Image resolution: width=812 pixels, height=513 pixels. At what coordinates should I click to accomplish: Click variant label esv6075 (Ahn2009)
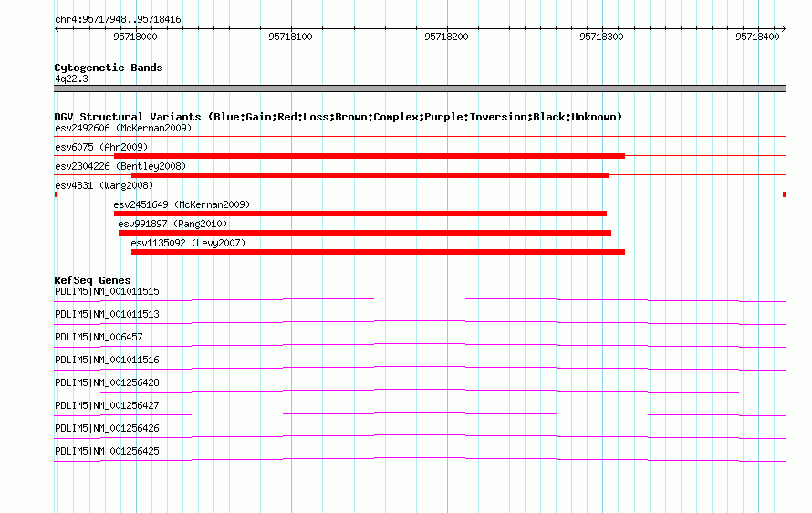(101, 147)
